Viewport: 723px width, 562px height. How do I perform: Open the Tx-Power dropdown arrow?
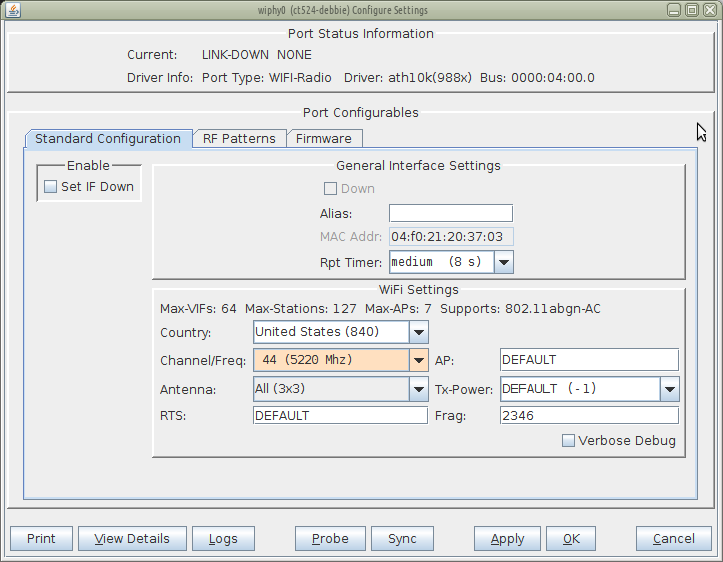pos(670,389)
